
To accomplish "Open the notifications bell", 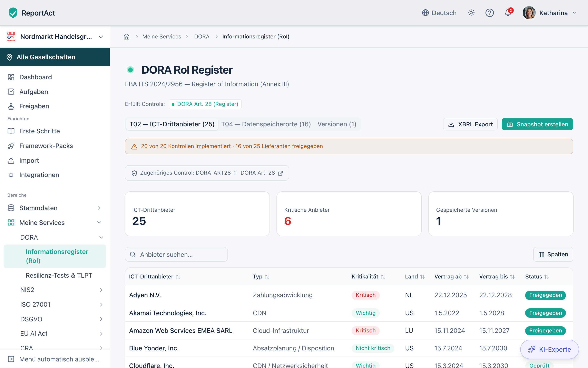I will coord(508,13).
